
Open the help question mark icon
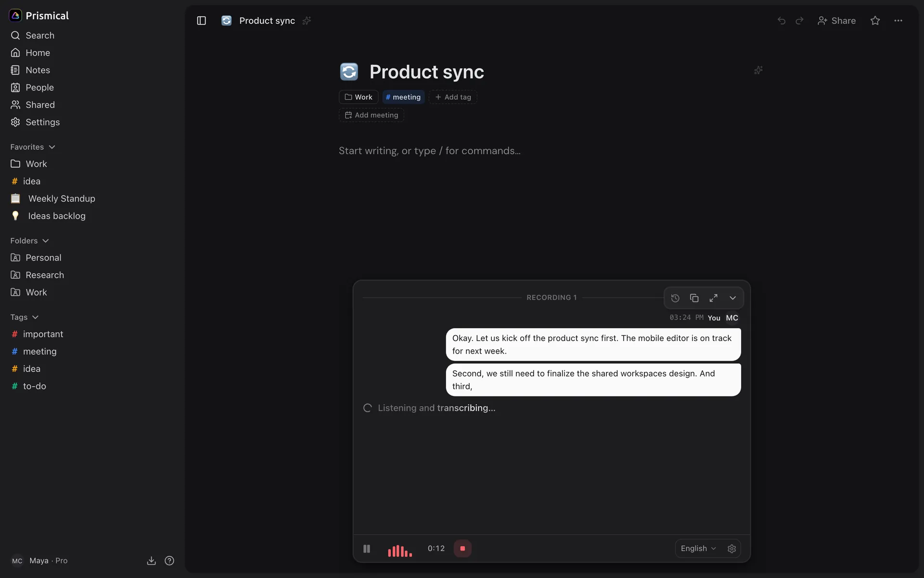click(169, 561)
